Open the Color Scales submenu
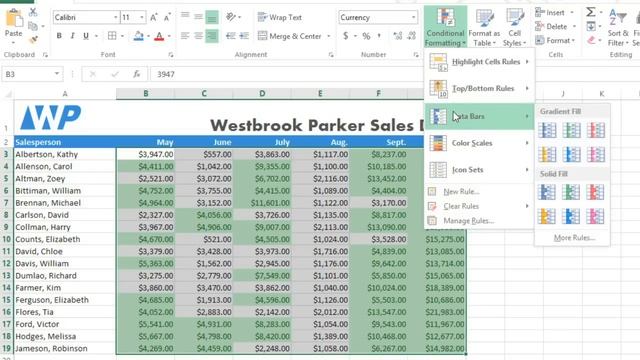This screenshot has width=640, height=360. pos(479,143)
